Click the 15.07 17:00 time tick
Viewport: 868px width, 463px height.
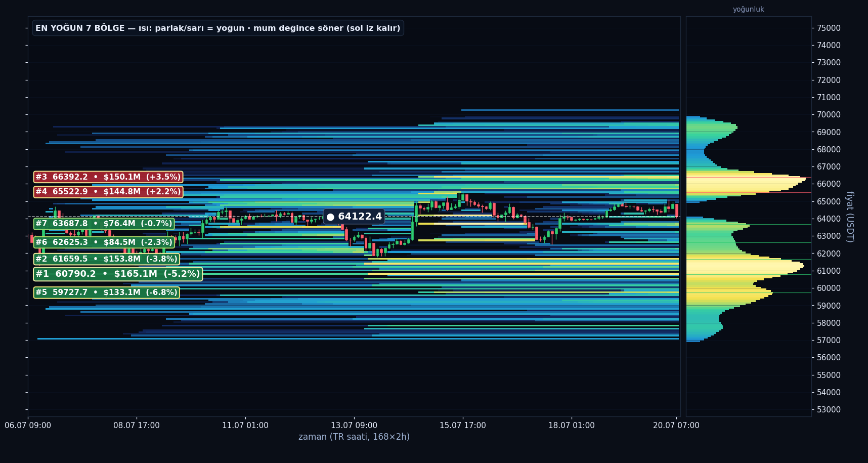[x=463, y=426]
